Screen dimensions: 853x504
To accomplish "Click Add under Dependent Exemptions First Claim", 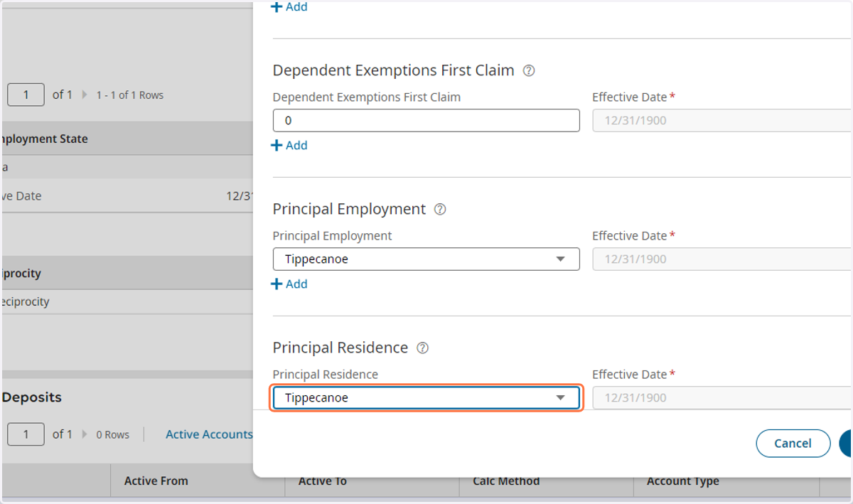I will tap(290, 145).
